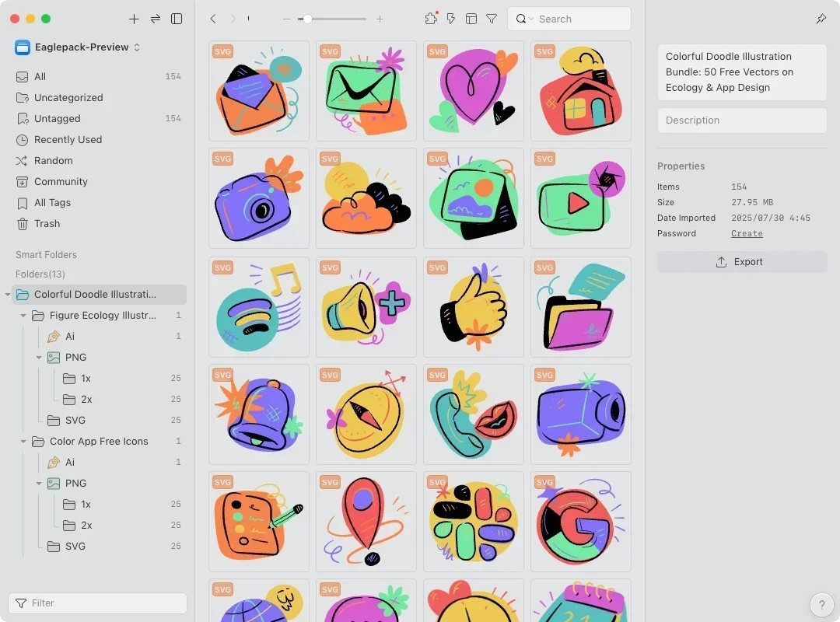Click the plus icon to add a new item
Image resolution: width=840 pixels, height=622 pixels.
click(134, 19)
